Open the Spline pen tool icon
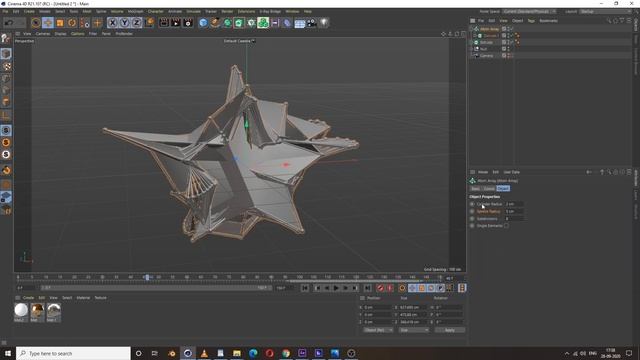Screen dimensions: 640x360 coord(215,23)
